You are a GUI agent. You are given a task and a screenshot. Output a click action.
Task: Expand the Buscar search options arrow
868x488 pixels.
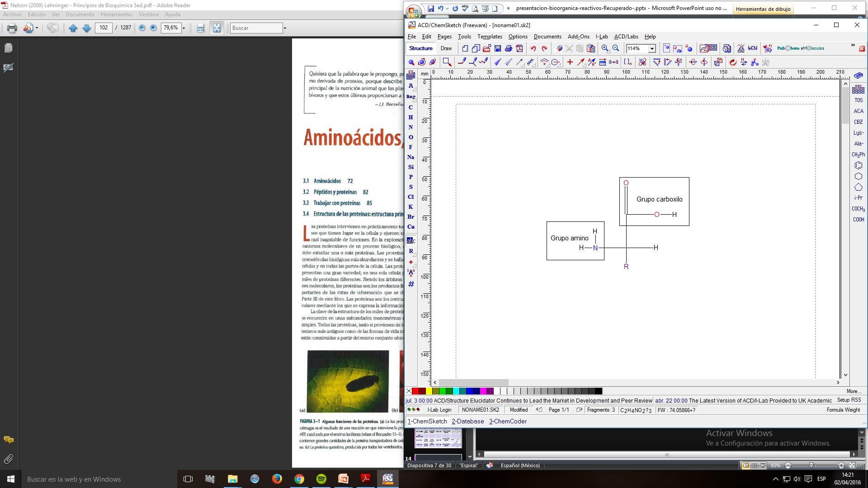(285, 28)
